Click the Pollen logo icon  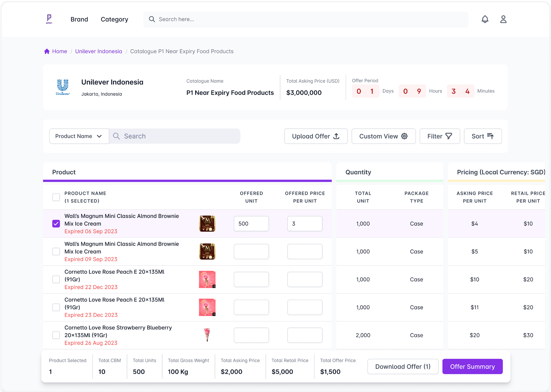coord(49,19)
